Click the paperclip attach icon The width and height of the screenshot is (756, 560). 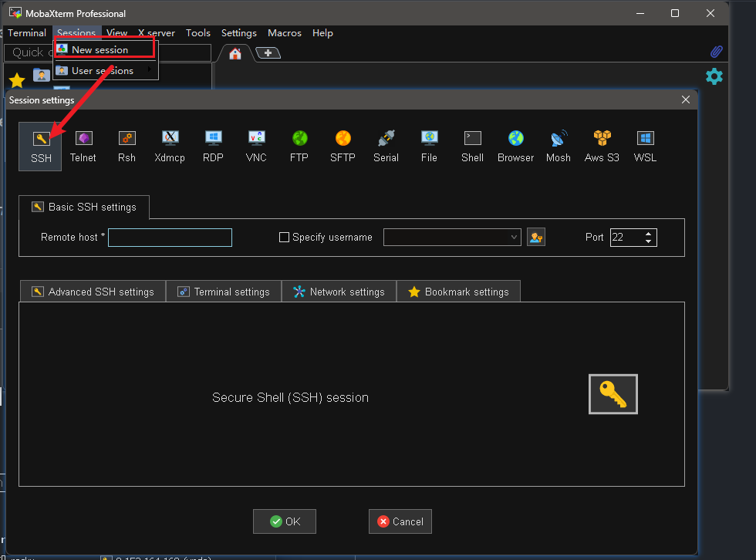tap(716, 52)
